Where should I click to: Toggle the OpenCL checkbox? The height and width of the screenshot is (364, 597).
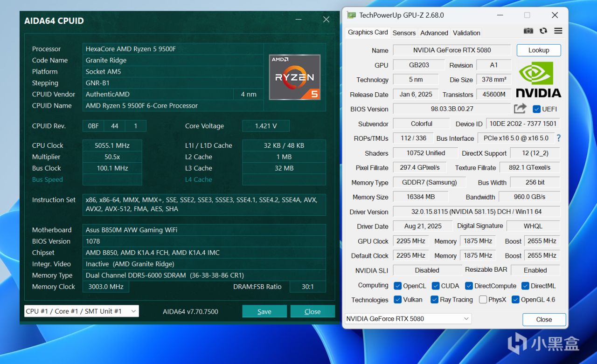(397, 286)
